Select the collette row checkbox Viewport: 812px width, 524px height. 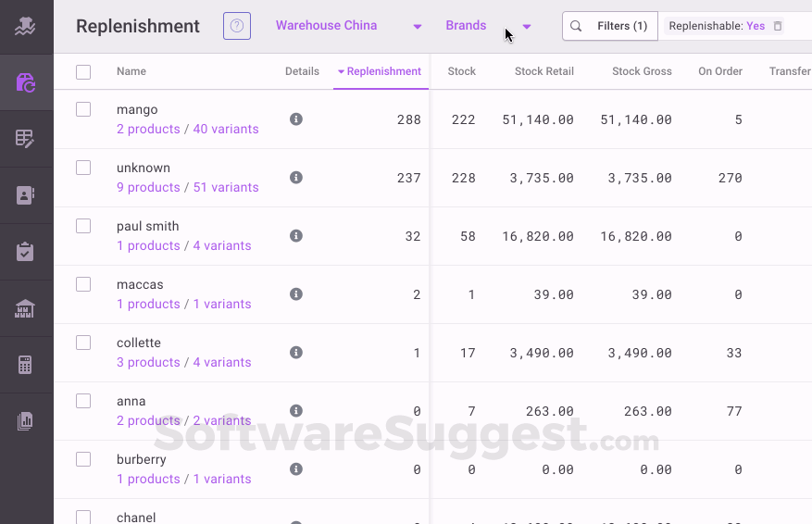click(83, 343)
